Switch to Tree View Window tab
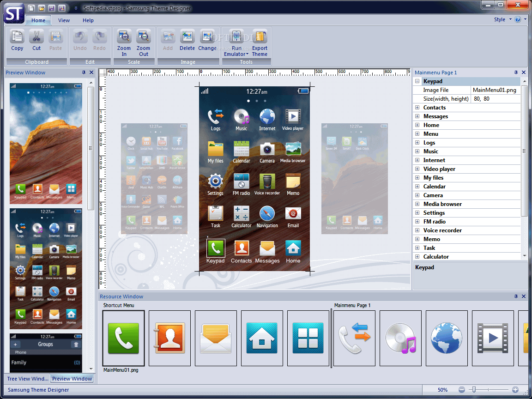 coord(28,379)
